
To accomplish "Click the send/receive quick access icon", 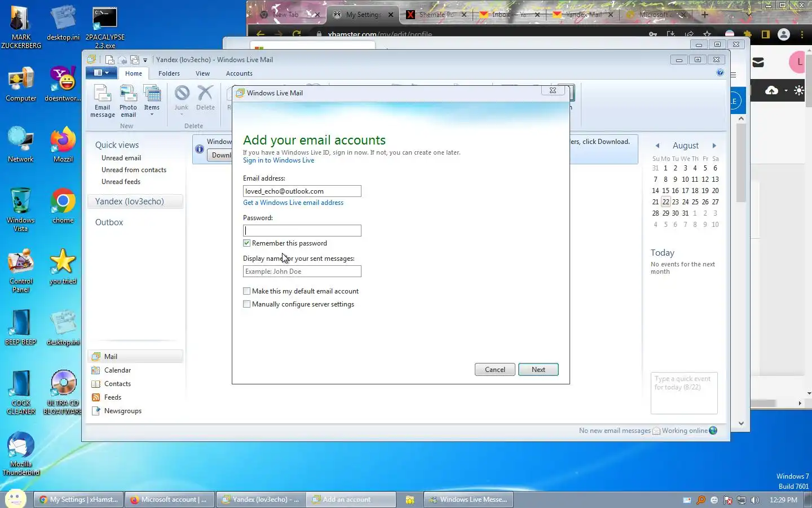I will pos(135,60).
